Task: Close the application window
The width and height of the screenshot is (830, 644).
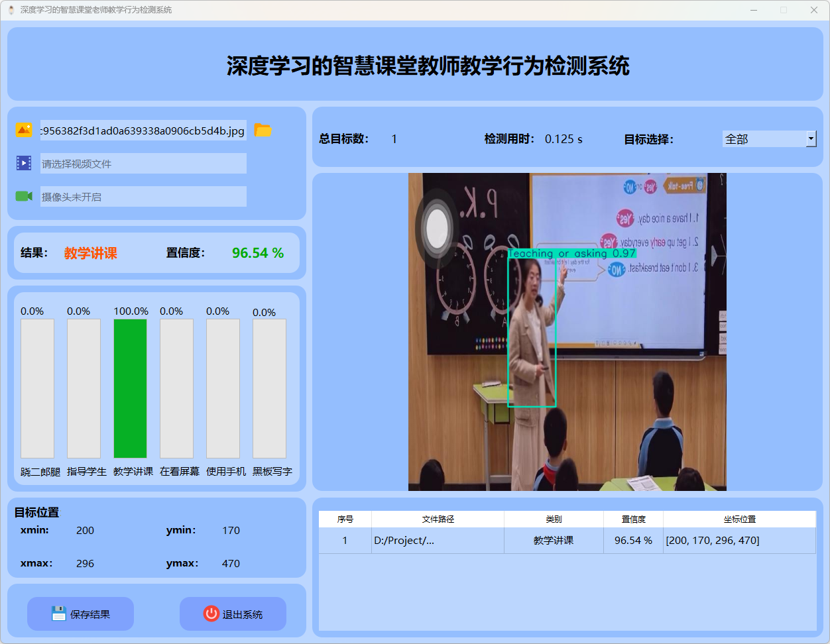Action: [813, 10]
